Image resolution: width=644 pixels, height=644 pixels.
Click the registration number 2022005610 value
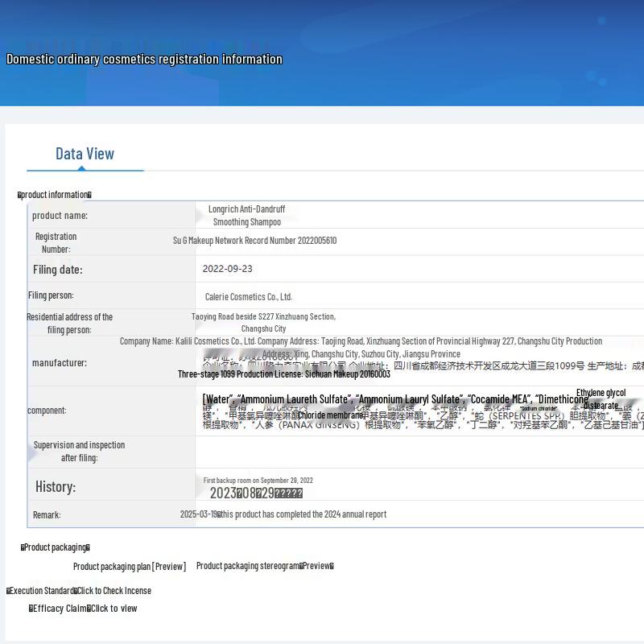(x=254, y=240)
